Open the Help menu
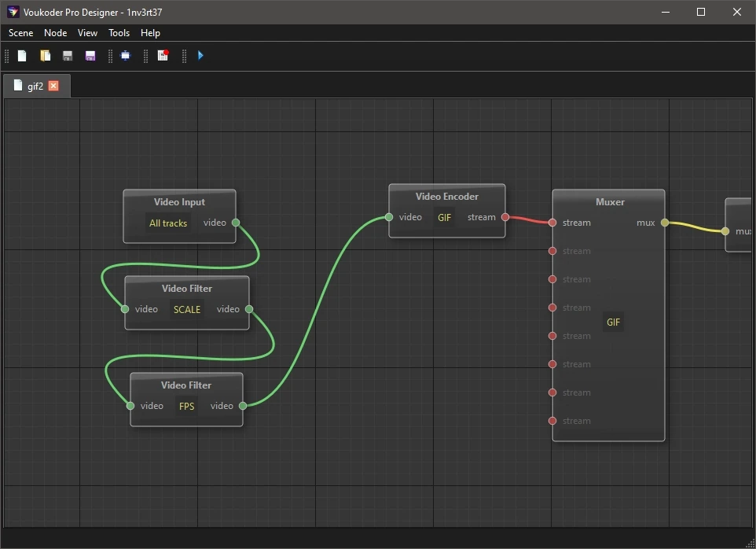The height and width of the screenshot is (549, 756). click(x=150, y=33)
